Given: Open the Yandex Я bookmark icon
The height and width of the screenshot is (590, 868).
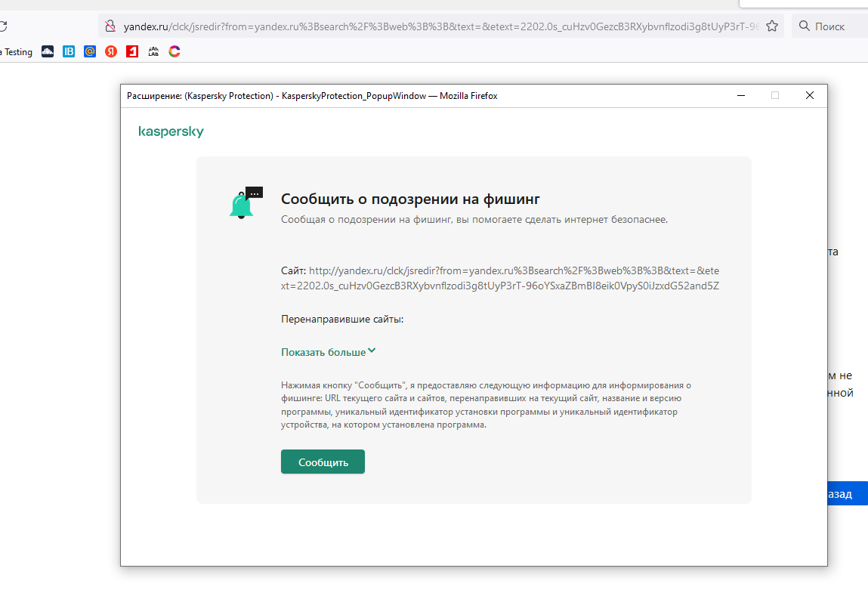Looking at the screenshot, I should [x=111, y=51].
